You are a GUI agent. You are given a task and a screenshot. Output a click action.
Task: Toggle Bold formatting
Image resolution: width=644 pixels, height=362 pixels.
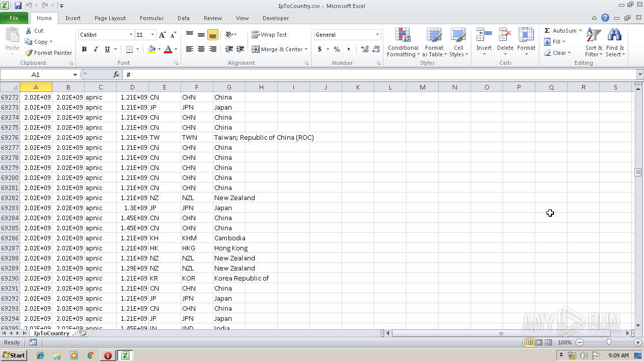84,49
